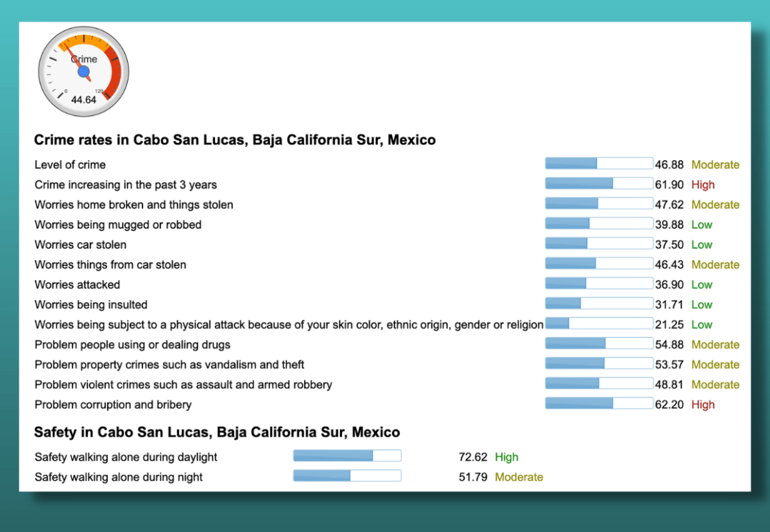Click the Problem violent crimes bar
The image size is (770, 532).
[599, 383]
